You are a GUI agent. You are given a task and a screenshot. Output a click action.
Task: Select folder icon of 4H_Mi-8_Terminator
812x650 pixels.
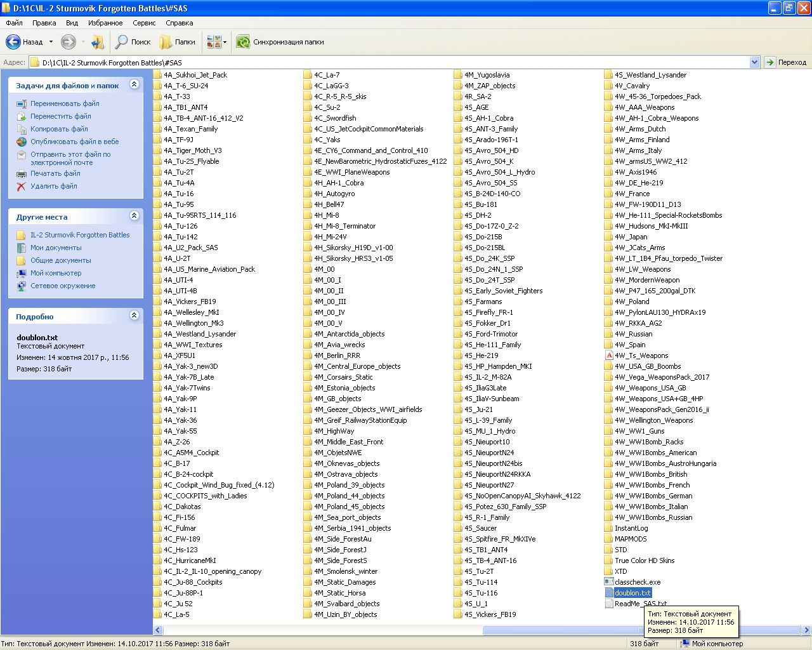point(308,226)
